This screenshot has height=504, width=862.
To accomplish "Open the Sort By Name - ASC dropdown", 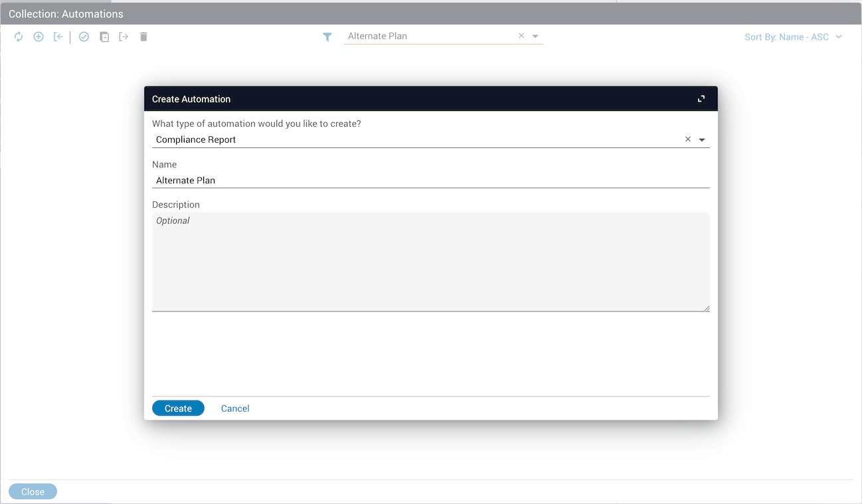I will [x=793, y=37].
